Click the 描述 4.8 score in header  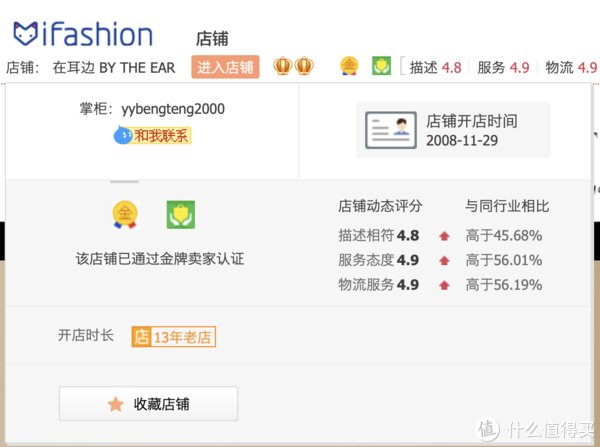(435, 68)
